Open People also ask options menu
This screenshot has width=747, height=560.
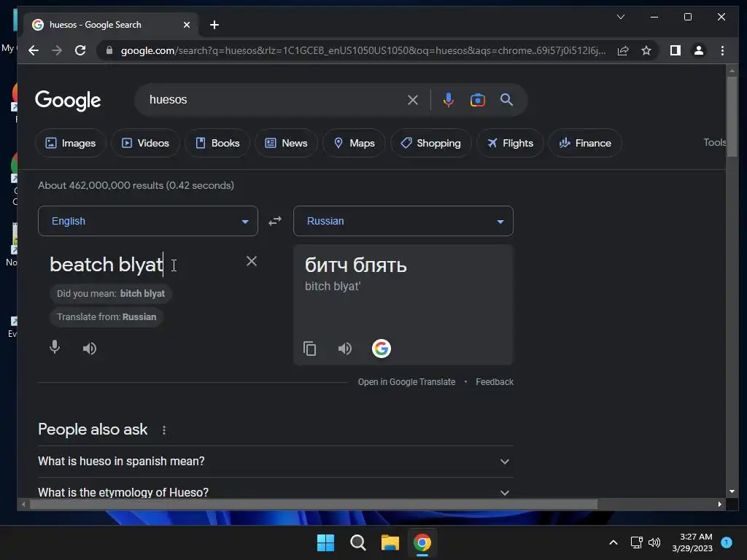(x=164, y=430)
